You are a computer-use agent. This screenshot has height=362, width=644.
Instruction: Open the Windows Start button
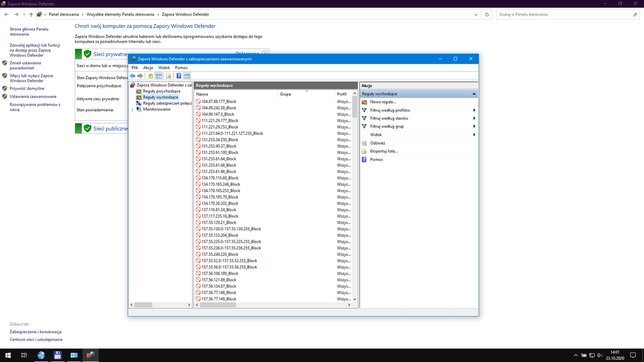[x=8, y=355]
